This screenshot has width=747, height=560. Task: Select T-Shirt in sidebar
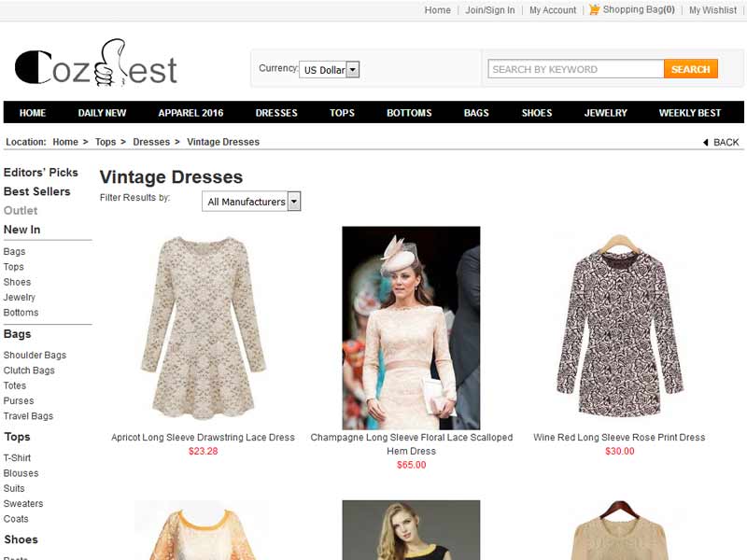(x=17, y=457)
